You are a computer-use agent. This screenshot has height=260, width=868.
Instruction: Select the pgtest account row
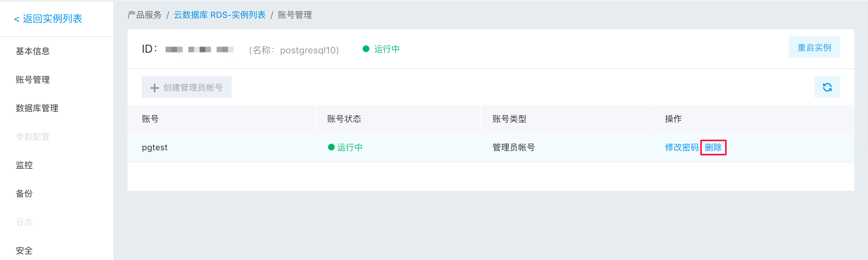click(491, 147)
